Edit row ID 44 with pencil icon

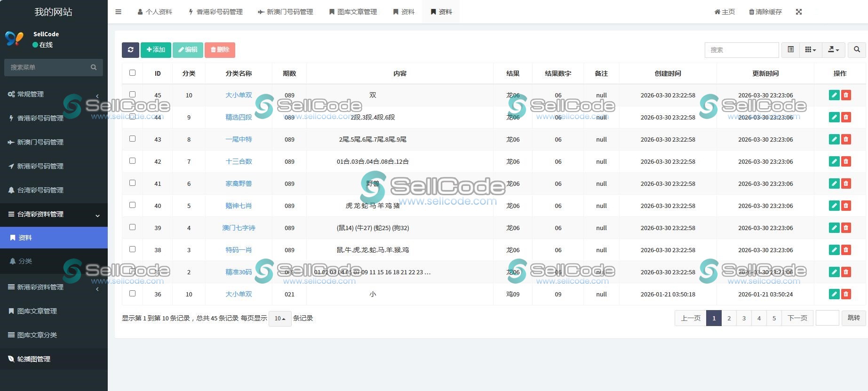[834, 117]
